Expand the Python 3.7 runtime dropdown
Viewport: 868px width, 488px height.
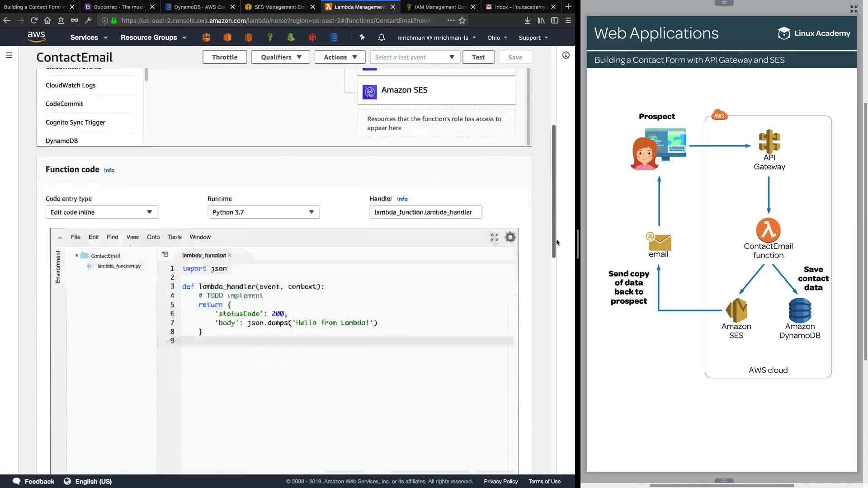264,212
